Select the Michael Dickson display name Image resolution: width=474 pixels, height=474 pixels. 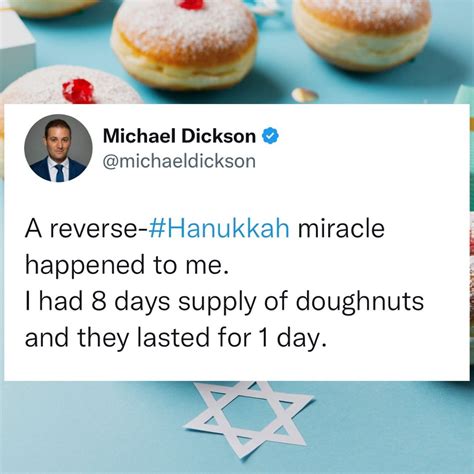pyautogui.click(x=179, y=136)
